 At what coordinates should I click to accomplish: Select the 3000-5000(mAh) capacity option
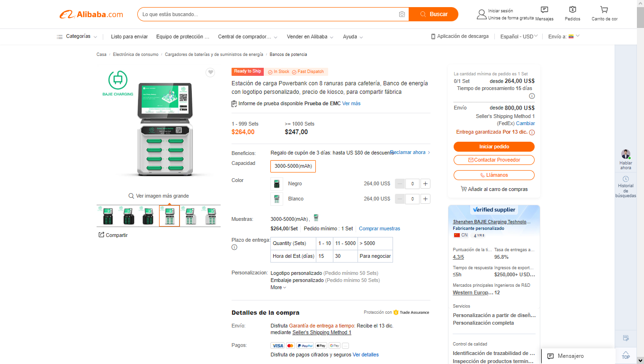pos(293,166)
